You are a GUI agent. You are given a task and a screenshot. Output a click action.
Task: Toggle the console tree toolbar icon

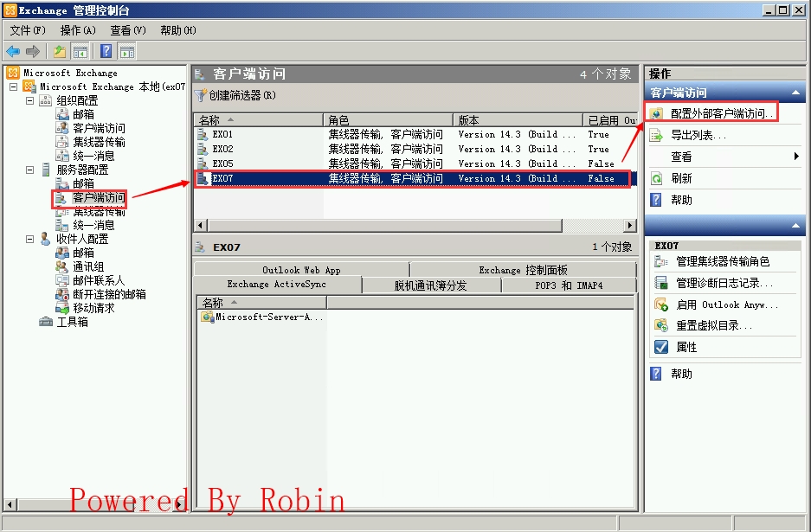click(x=80, y=51)
